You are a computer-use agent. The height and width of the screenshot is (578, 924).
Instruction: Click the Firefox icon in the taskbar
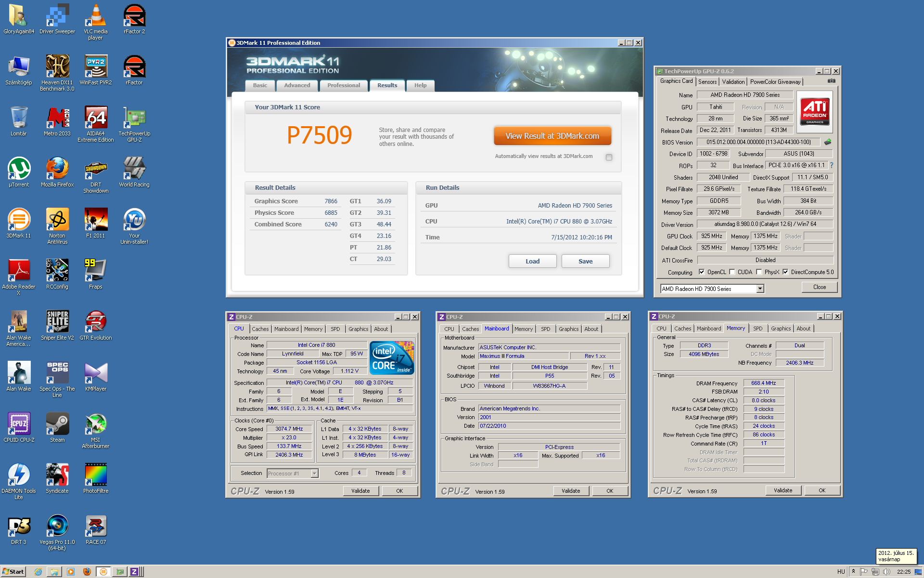[x=87, y=572]
